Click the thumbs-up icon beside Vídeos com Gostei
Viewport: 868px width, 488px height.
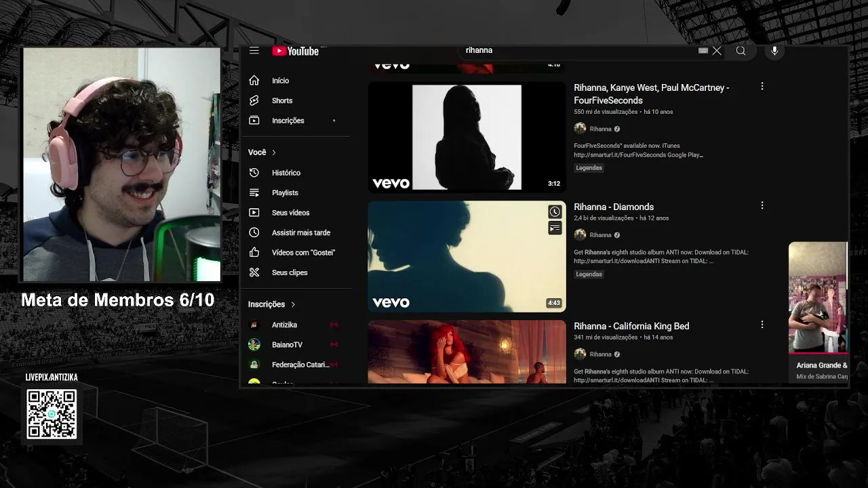pyautogui.click(x=254, y=252)
